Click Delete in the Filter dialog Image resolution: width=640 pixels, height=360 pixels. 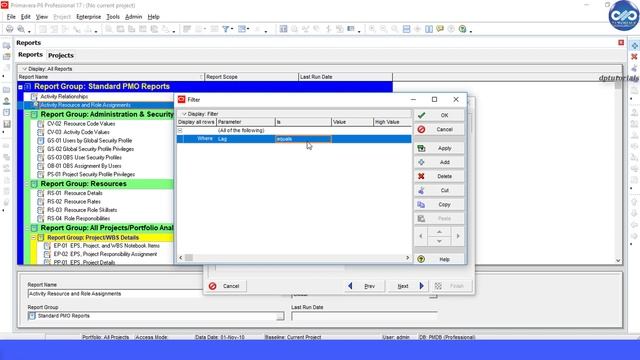(x=439, y=176)
